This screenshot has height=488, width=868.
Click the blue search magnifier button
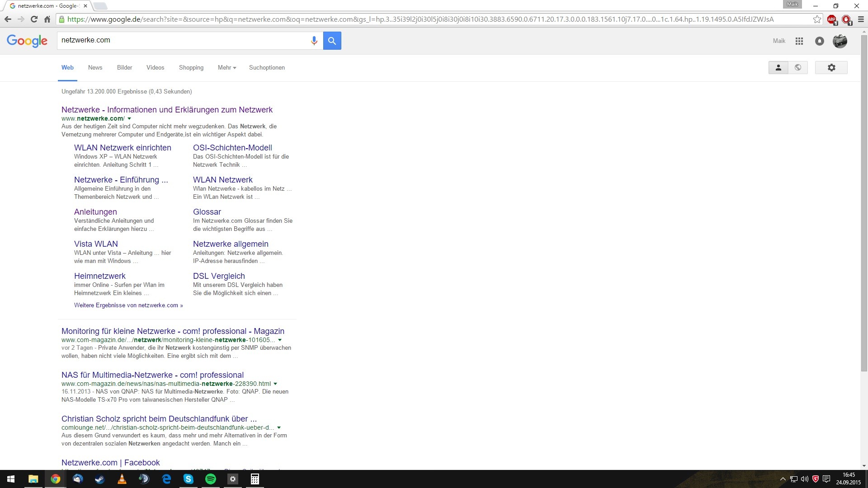332,41
